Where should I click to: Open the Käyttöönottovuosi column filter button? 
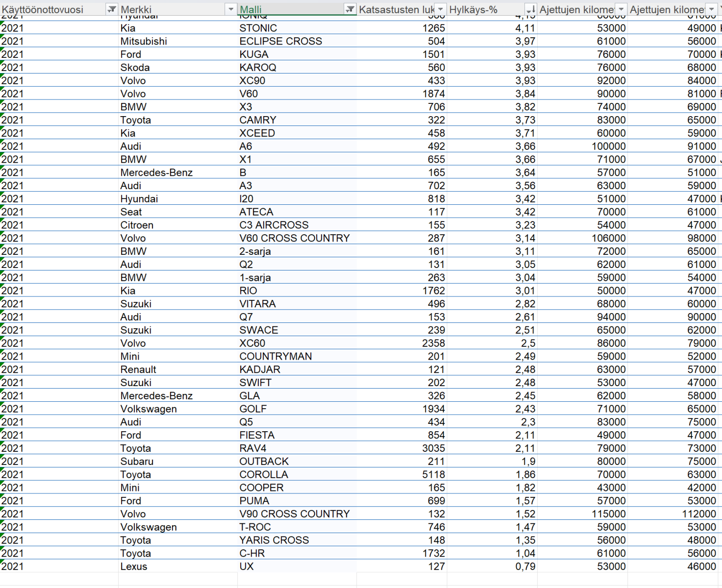(x=112, y=9)
